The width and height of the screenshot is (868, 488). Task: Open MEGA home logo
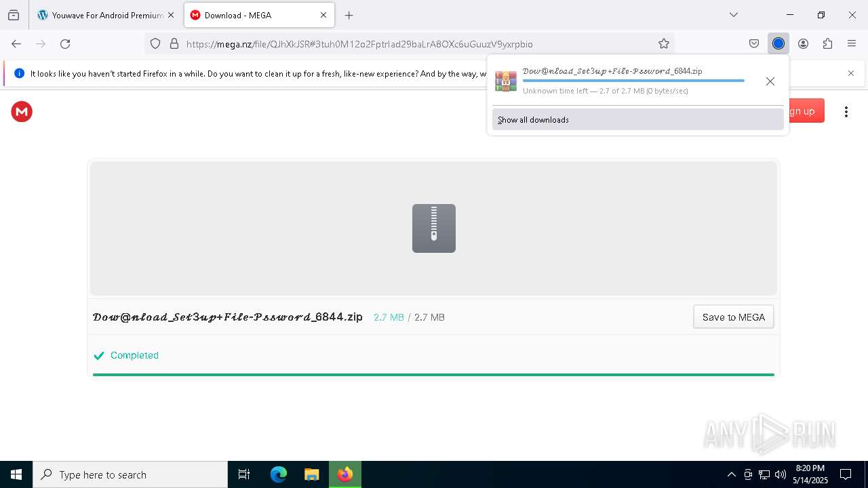tap(22, 112)
